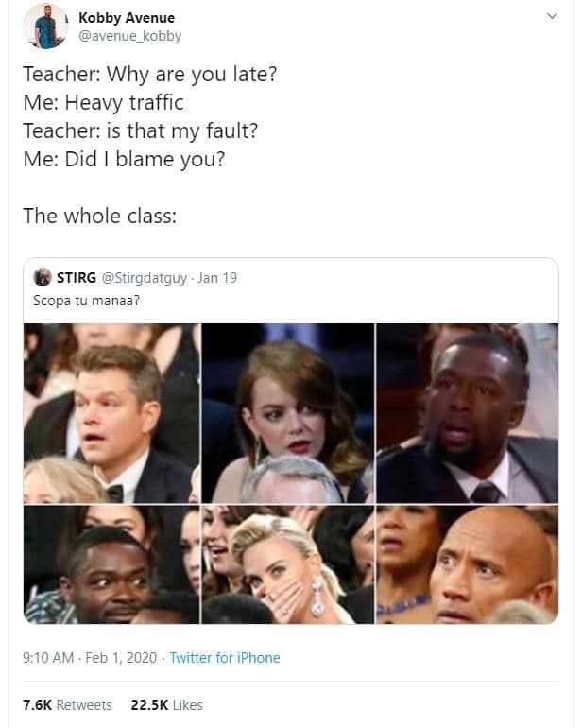Click the small STIRG avatar icon
582x728 pixels.
(42, 277)
